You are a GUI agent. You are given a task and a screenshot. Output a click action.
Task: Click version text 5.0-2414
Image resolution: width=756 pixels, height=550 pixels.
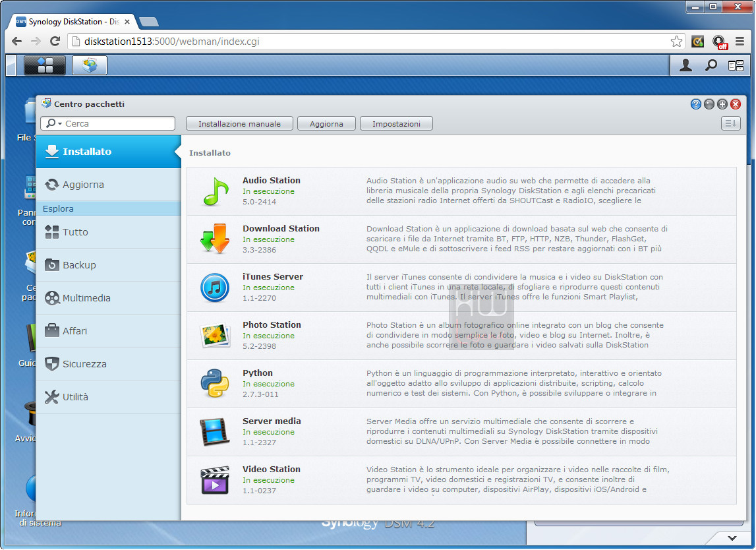[260, 202]
